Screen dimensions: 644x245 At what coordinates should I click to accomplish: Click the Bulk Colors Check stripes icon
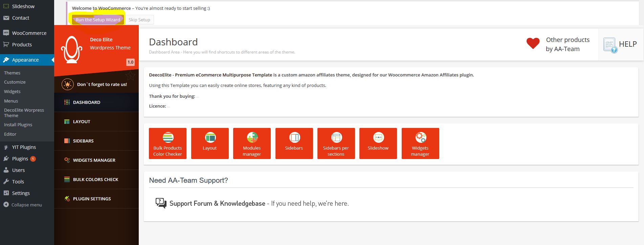(x=67, y=179)
